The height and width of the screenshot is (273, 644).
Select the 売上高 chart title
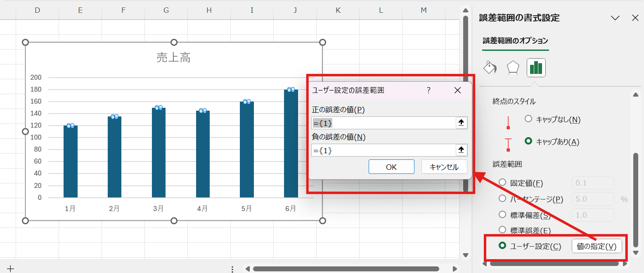(x=173, y=57)
